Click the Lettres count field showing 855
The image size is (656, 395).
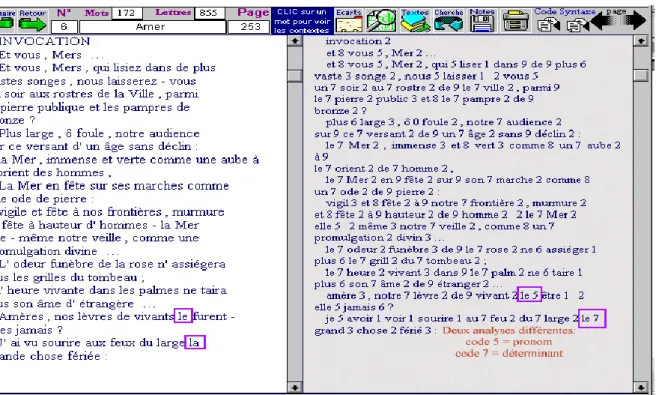[209, 13]
